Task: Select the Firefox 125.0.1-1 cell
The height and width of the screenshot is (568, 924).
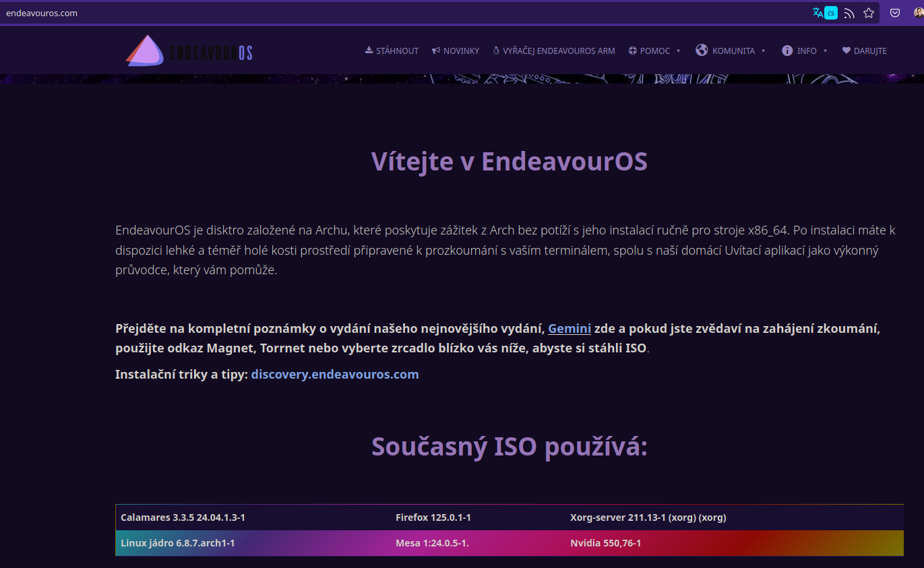Action: coord(477,517)
